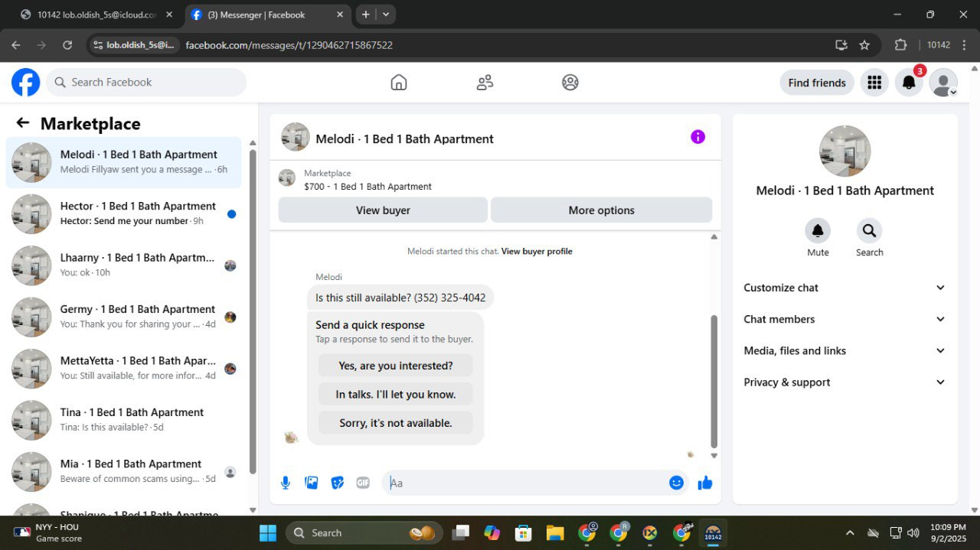Switch to the 10142 icloud browser tab
This screenshot has width=980, height=550.
(96, 15)
